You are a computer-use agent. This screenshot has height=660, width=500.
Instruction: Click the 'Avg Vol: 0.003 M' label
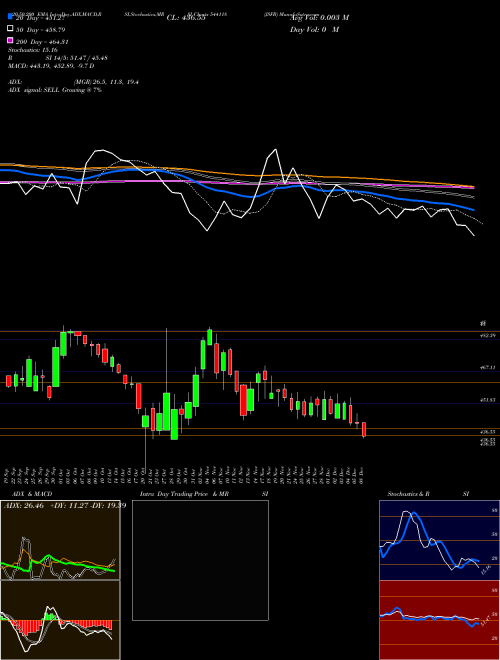319,18
